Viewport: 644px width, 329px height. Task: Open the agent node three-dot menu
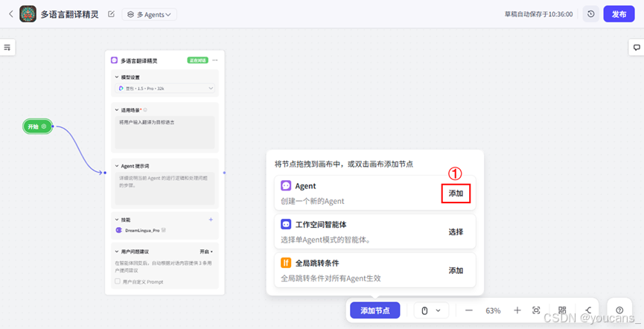[215, 60]
